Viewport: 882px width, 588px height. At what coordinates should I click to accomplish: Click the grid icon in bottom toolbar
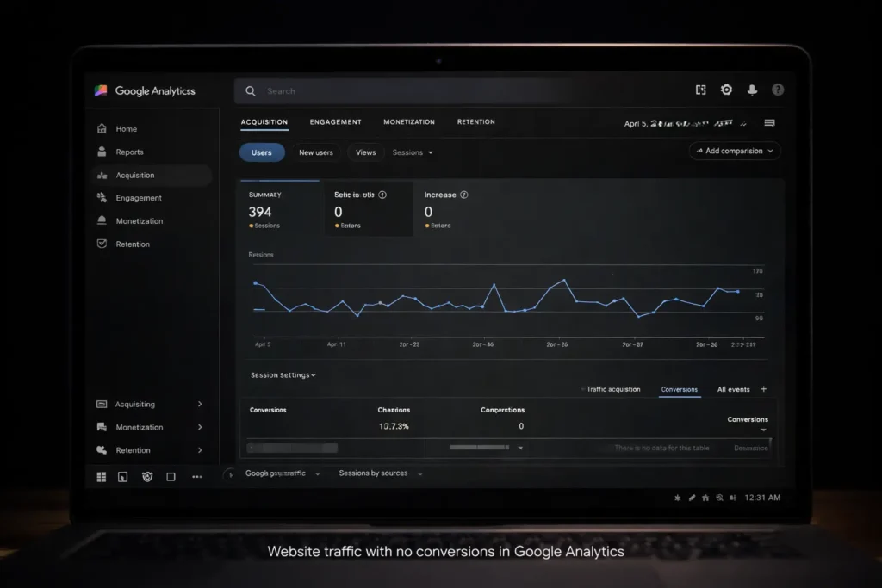point(102,477)
